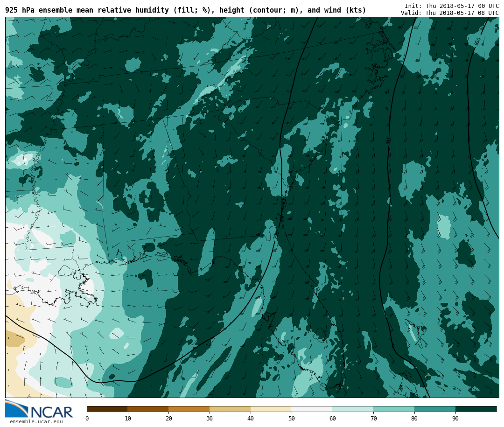Click the colorbar tick label 40
This screenshot has height=427, width=504.
[251, 418]
